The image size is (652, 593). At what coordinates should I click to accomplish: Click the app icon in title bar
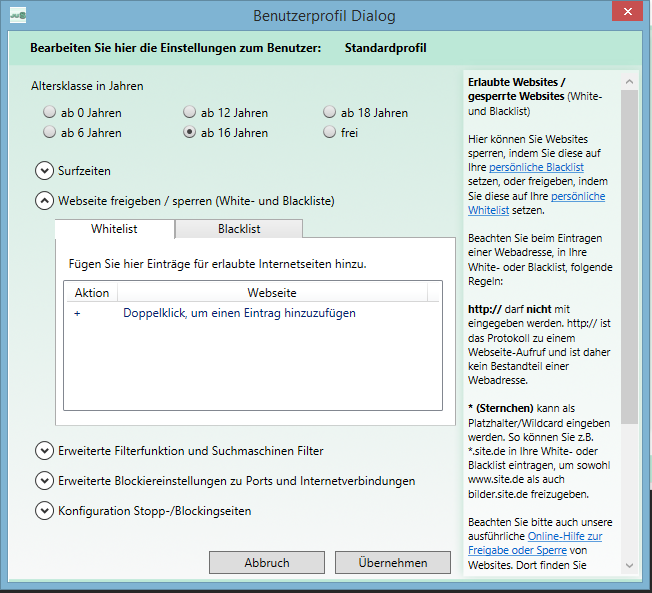[x=17, y=15]
